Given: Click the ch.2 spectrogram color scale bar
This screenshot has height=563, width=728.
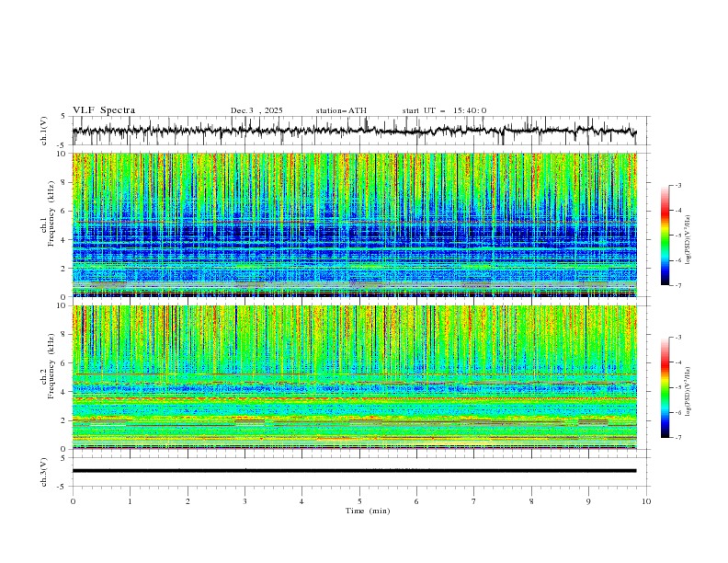Looking at the screenshot, I should tap(665, 387).
